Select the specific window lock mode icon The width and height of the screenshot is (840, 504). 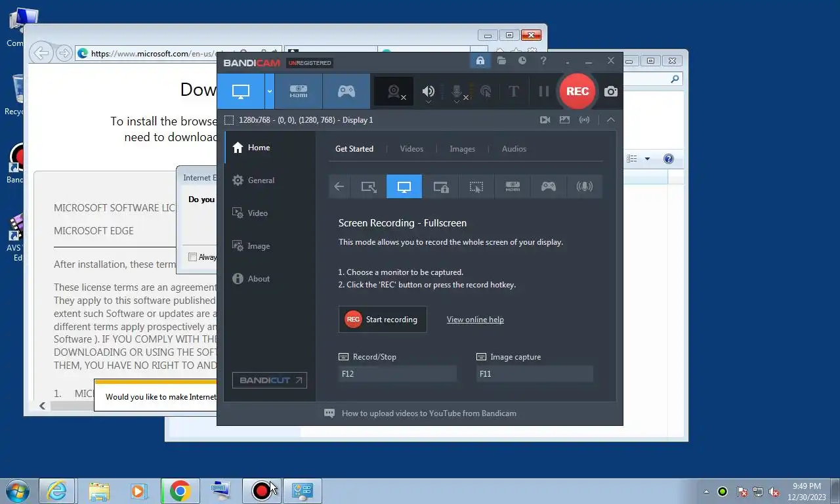(440, 186)
